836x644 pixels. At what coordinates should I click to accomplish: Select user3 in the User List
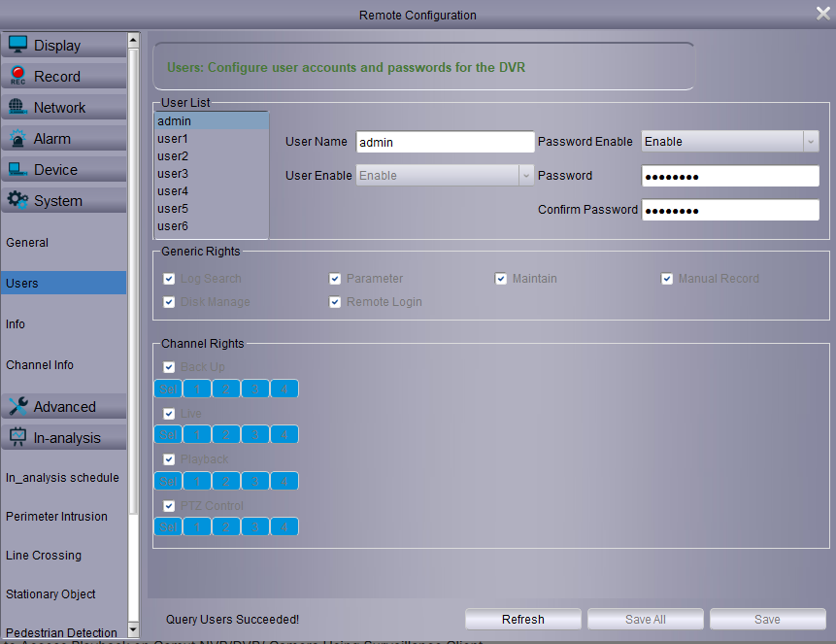(173, 174)
